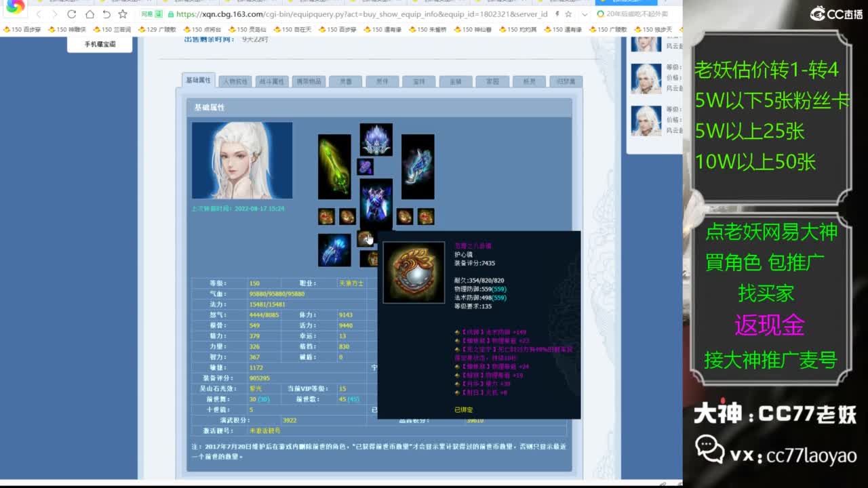Select the HP value '95880/95880/95880'
Viewport: 868px width, 488px height.
pos(277,294)
